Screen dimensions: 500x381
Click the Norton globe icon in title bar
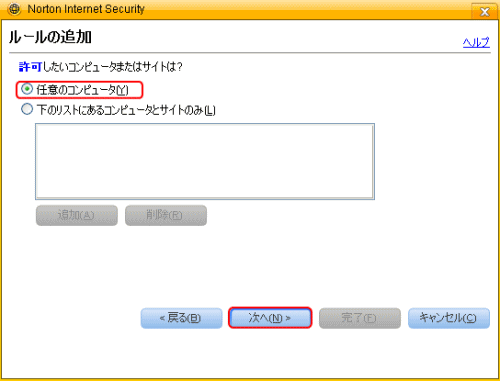(x=14, y=9)
